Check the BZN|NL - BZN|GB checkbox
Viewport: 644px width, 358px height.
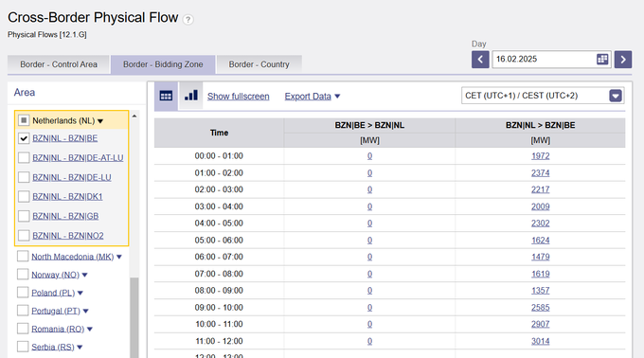pyautogui.click(x=24, y=216)
